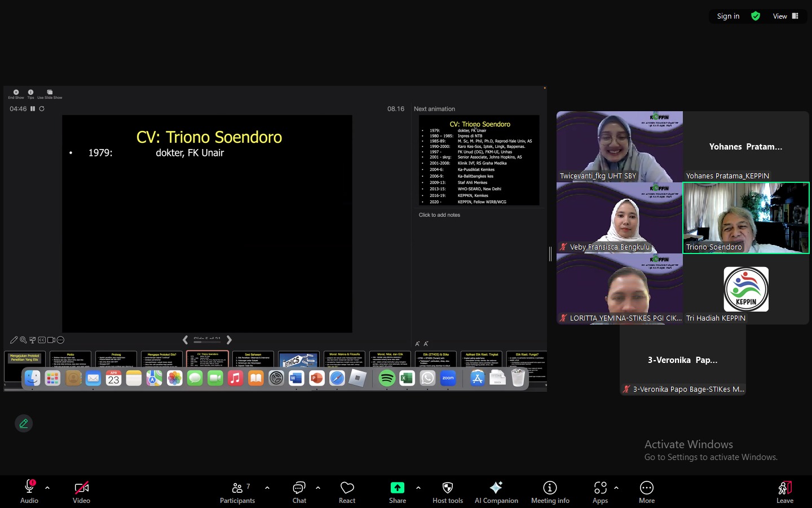Open Tips in presenter view
Screen dimensions: 812x508
[x=30, y=94]
